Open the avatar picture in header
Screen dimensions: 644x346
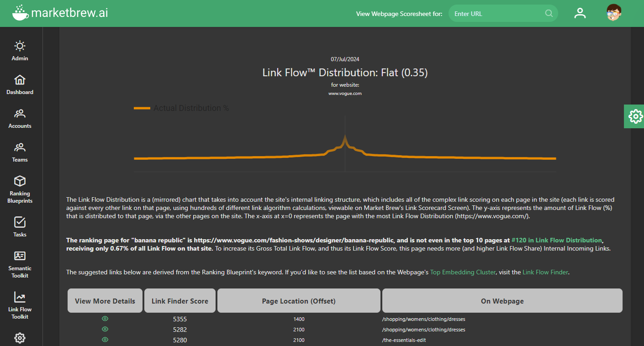(614, 13)
